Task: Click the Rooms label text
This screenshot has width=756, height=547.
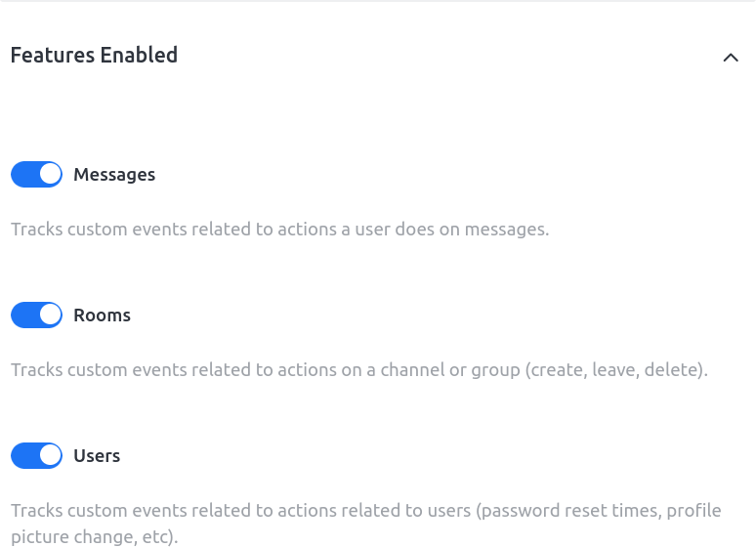Action: click(x=102, y=316)
